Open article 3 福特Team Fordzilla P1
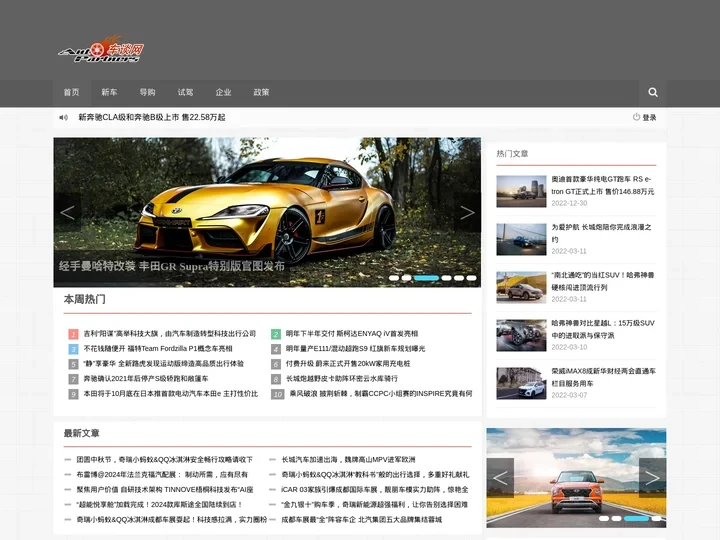The width and height of the screenshot is (720, 540). 158,349
